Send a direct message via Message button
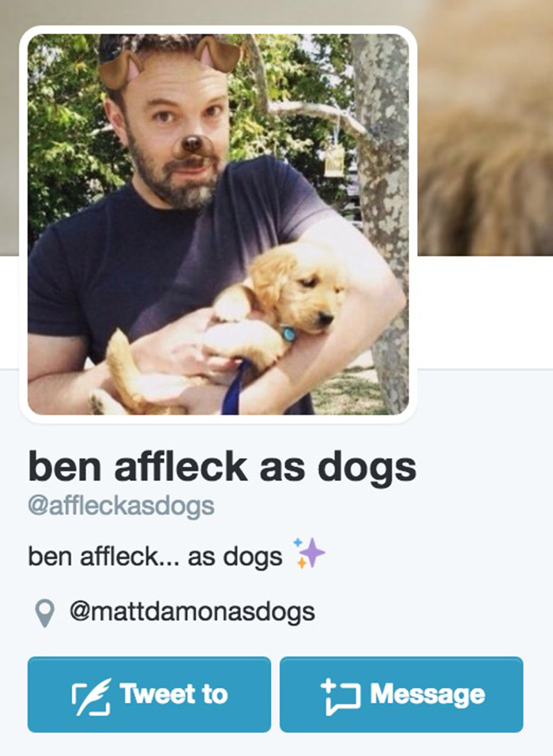The width and height of the screenshot is (553, 756). coord(401,694)
